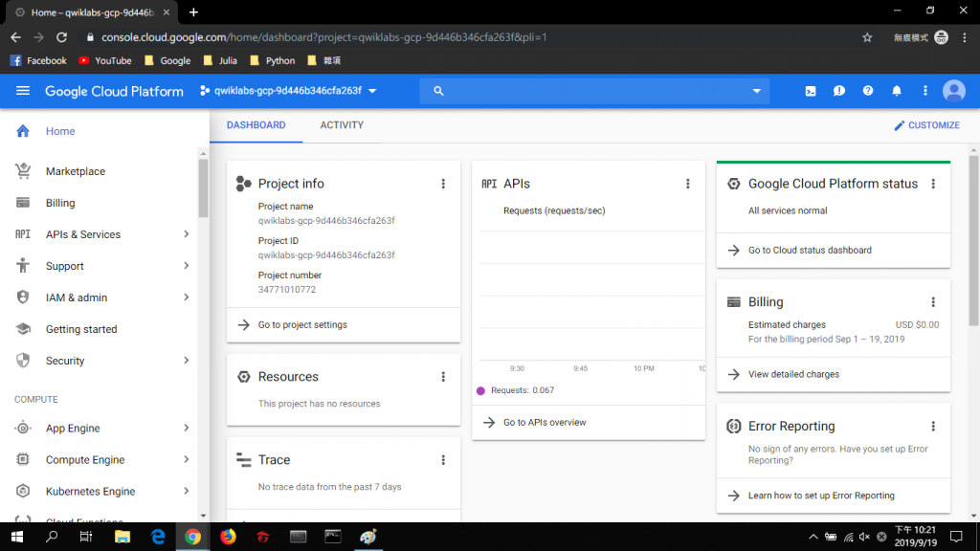Image resolution: width=980 pixels, height=551 pixels.
Task: Close the Home browser tab
Action: point(167,11)
